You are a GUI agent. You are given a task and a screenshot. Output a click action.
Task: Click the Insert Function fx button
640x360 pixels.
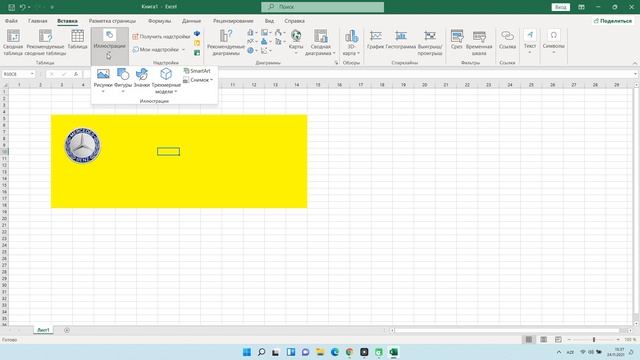pos(76,74)
